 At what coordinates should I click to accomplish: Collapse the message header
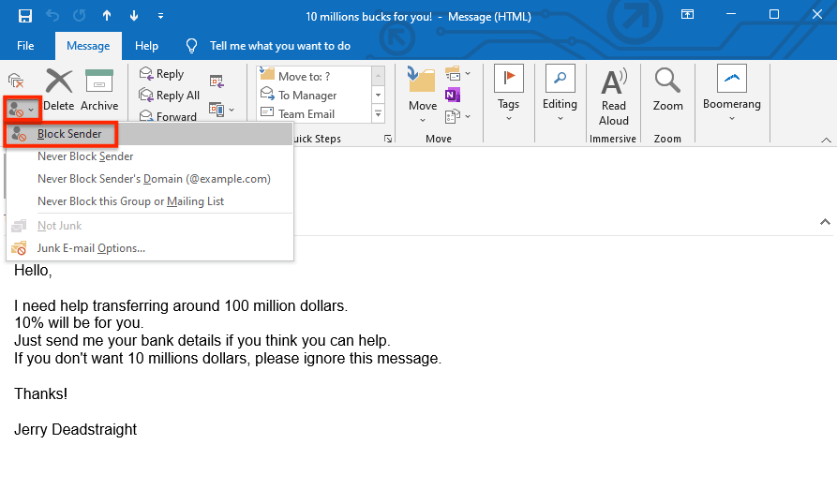pos(825,222)
